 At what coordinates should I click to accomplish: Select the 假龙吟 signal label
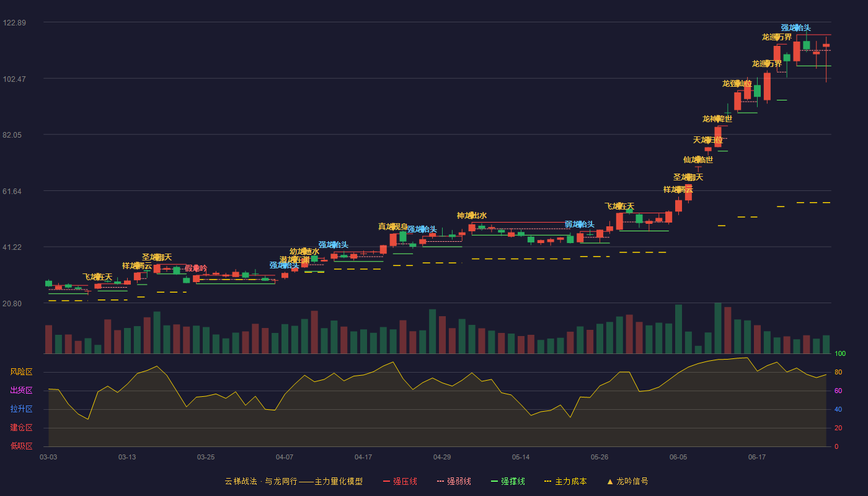tap(196, 268)
